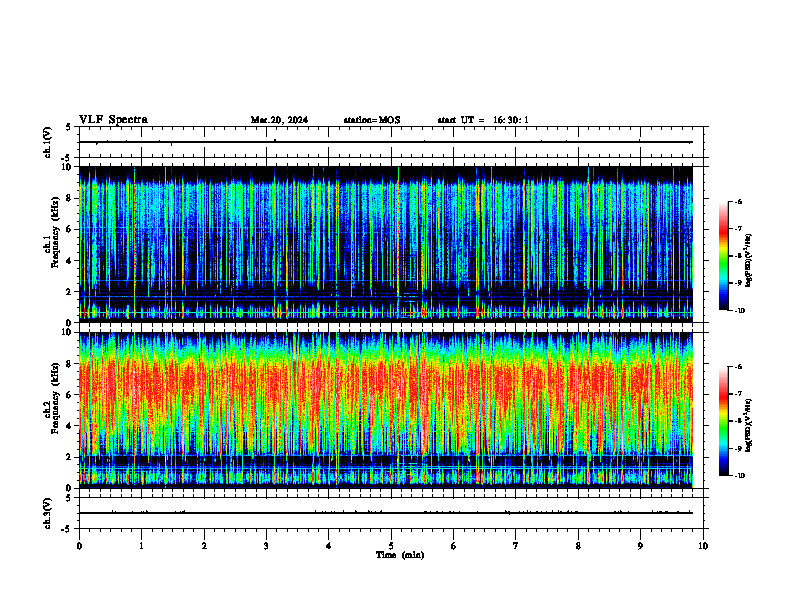Click the ch.1 color bar PSD unit label
Viewport: 792px width, 612px height.
click(x=749, y=260)
